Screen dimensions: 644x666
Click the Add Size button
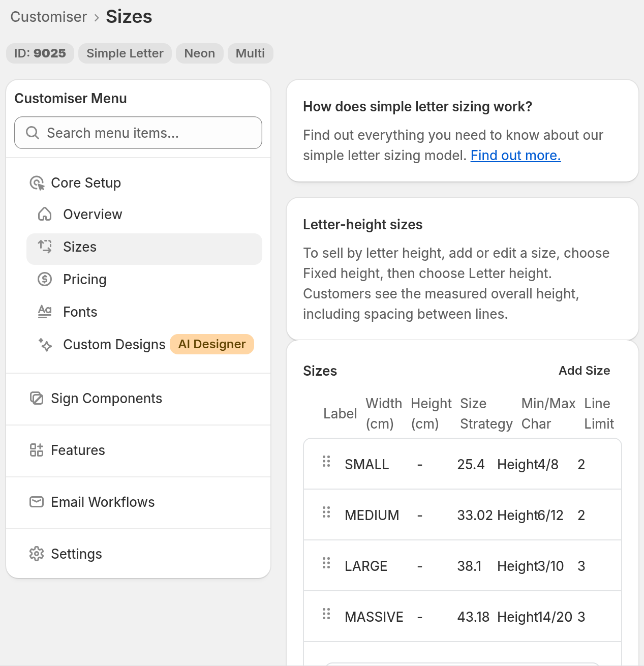585,371
